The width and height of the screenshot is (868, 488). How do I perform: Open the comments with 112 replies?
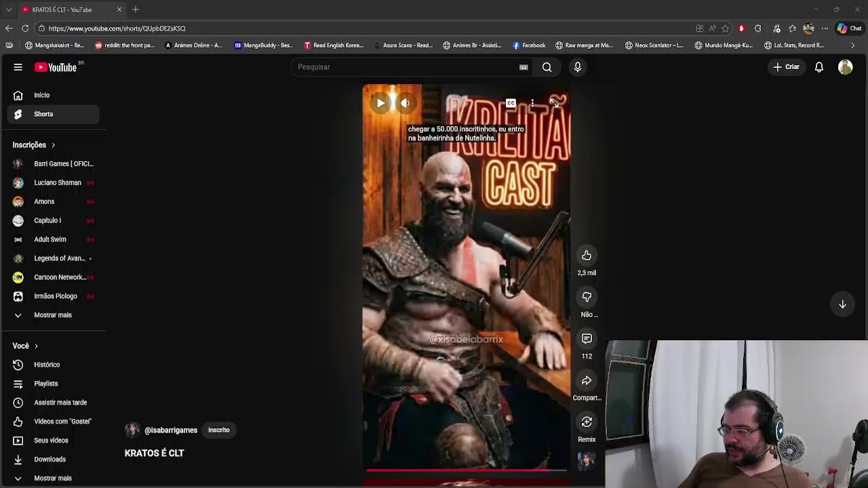(587, 339)
